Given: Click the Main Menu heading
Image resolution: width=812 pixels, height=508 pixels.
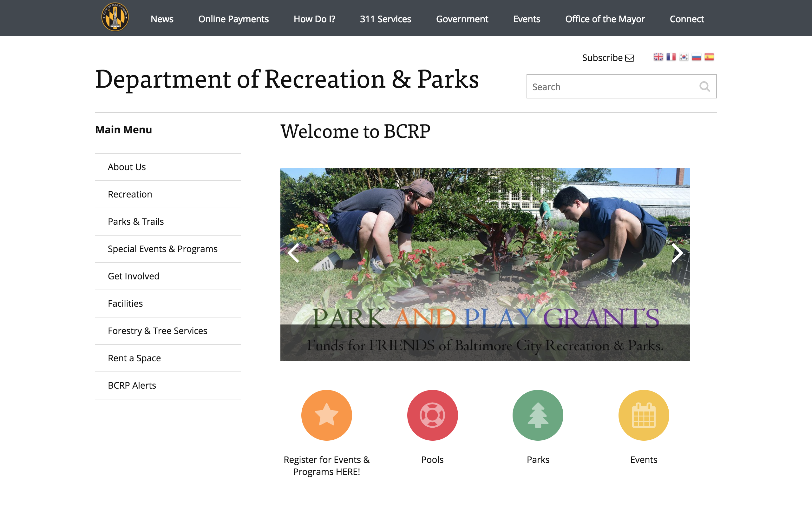Looking at the screenshot, I should 123,130.
